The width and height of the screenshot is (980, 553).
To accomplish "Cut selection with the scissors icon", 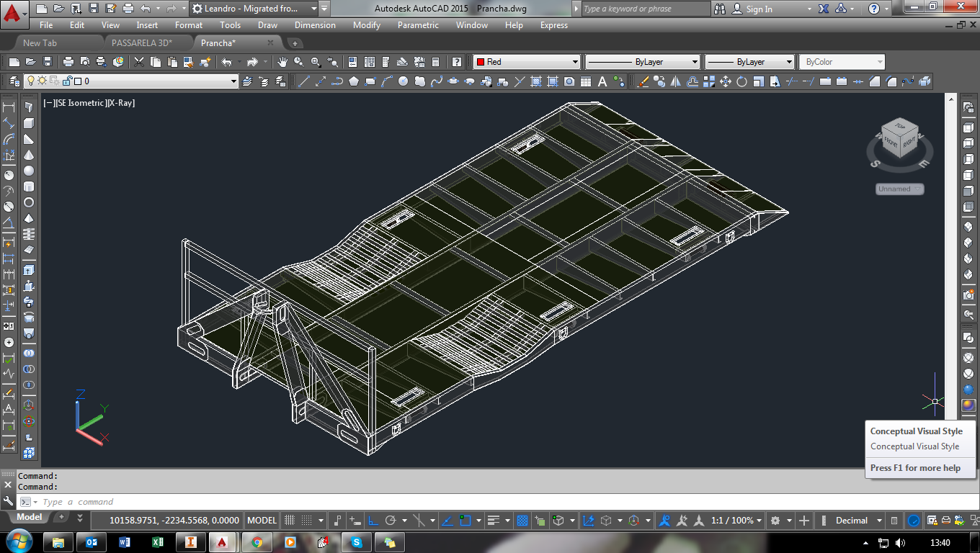I will tap(139, 62).
